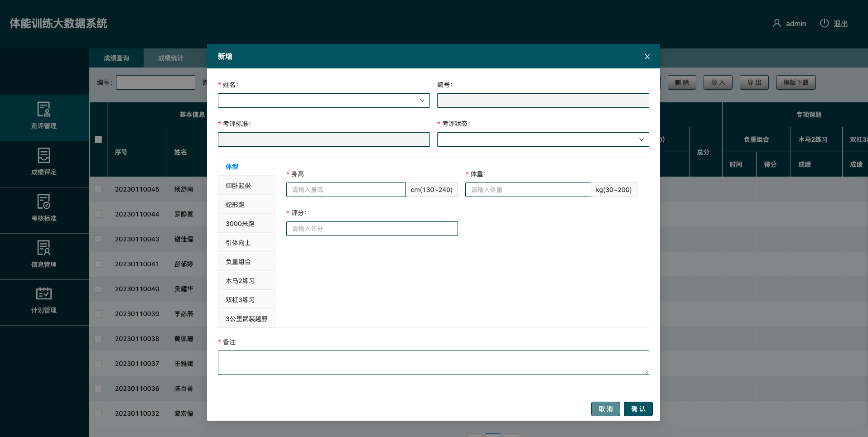Screen dimensions: 868x437
Task: Open 测评管理 sidebar icon
Action: (44, 109)
